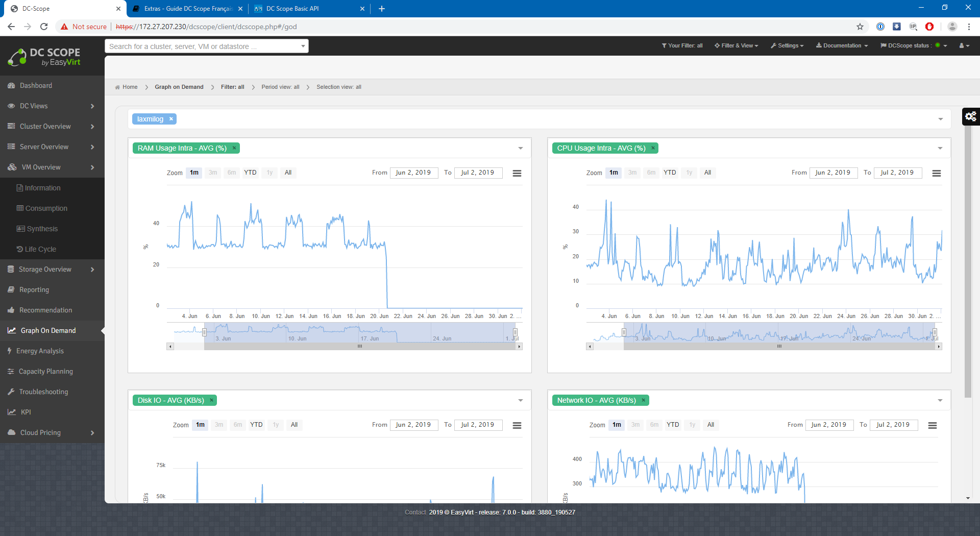980x536 pixels.
Task: Open the floating settings gears panel
Action: pyautogui.click(x=970, y=116)
